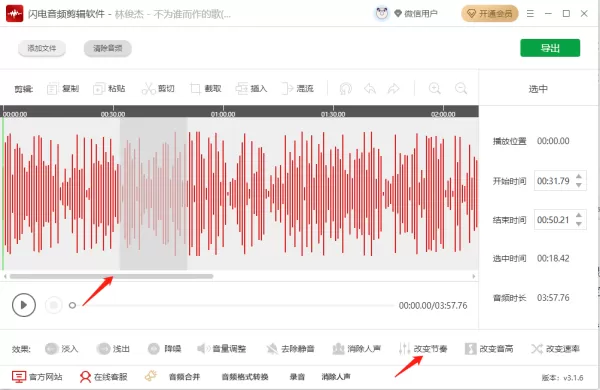
Task: Click the green Export (导出) button
Action: point(550,48)
